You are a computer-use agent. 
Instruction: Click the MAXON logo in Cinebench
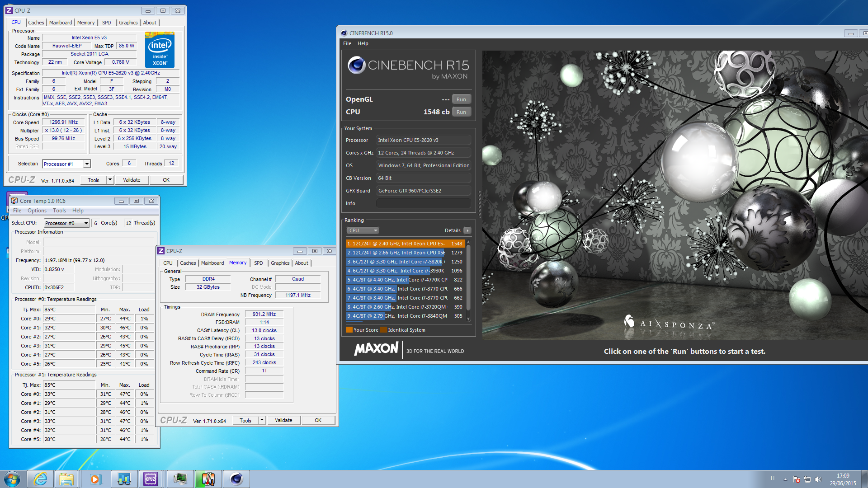pyautogui.click(x=376, y=349)
